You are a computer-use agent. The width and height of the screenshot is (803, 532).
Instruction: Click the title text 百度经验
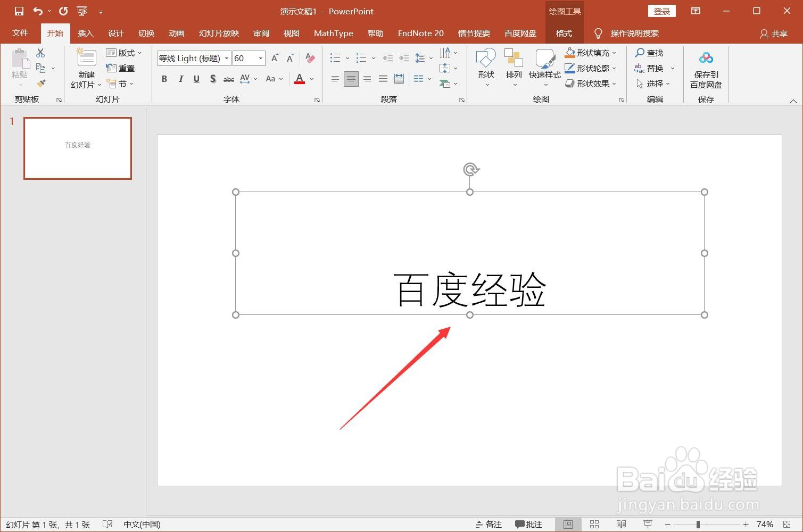(x=470, y=290)
